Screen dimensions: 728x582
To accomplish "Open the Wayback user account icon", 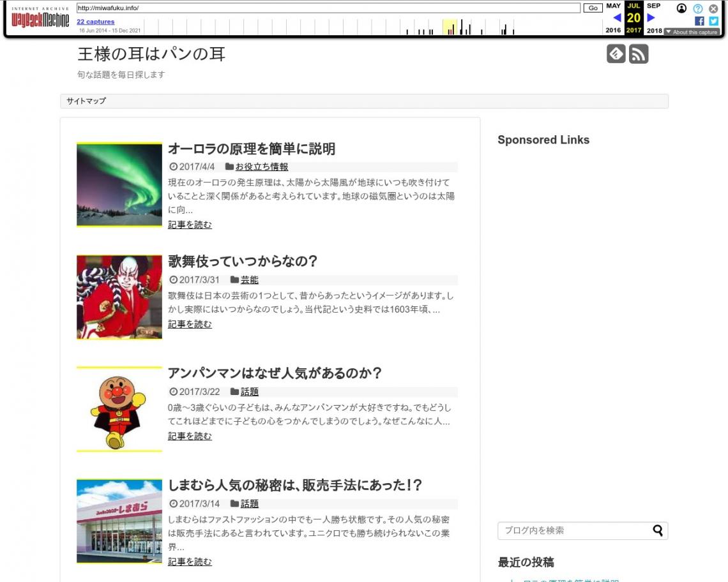I will point(681,8).
